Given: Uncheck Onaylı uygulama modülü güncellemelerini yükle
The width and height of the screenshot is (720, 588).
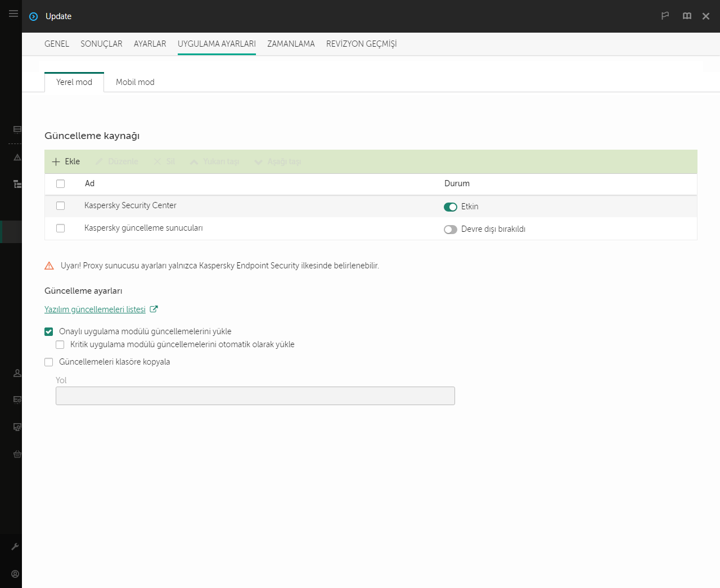Looking at the screenshot, I should click(49, 332).
